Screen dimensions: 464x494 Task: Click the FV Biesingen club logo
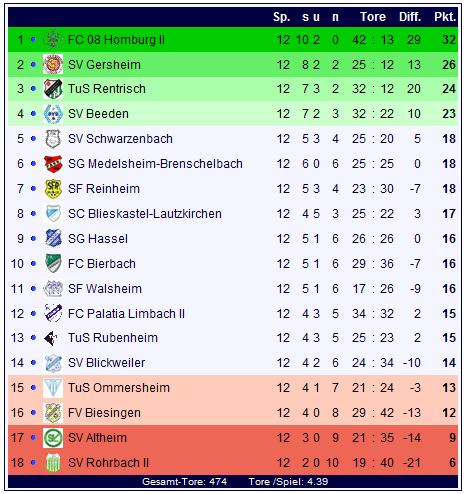(x=53, y=413)
